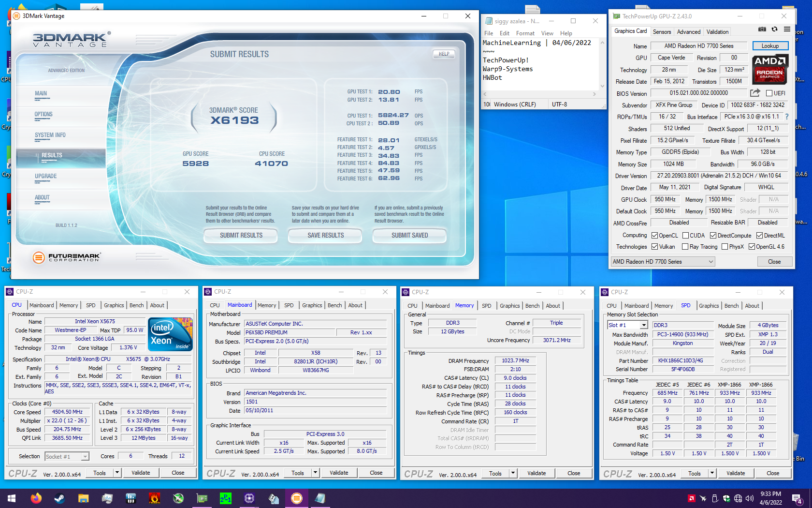812x508 pixels.
Task: Toggle the DirectCompute checkbox
Action: (713, 236)
